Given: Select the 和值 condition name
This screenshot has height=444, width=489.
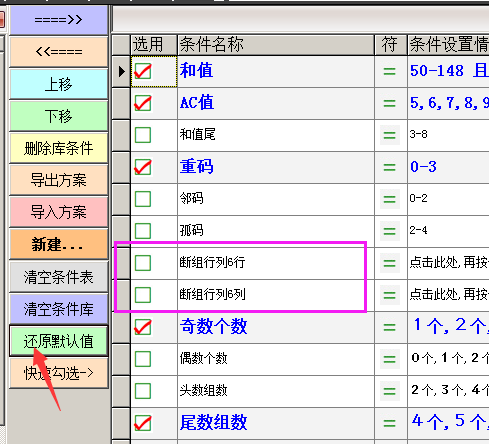Looking at the screenshot, I should 196,71.
